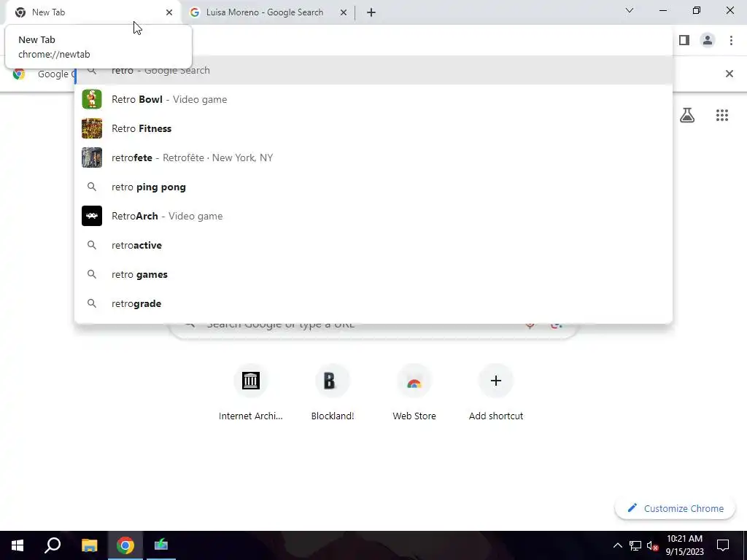The height and width of the screenshot is (560, 747).
Task: Click the taskbar clock and date
Action: [684, 545]
